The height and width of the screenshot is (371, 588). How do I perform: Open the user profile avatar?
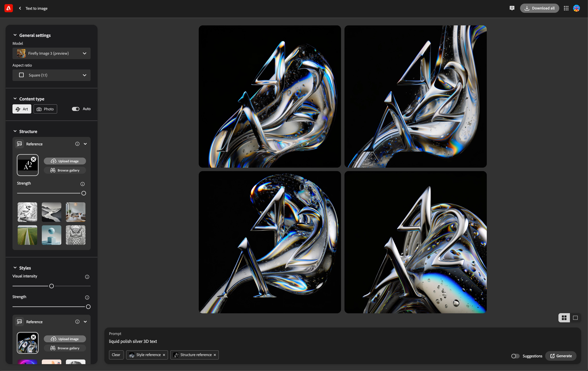click(577, 8)
